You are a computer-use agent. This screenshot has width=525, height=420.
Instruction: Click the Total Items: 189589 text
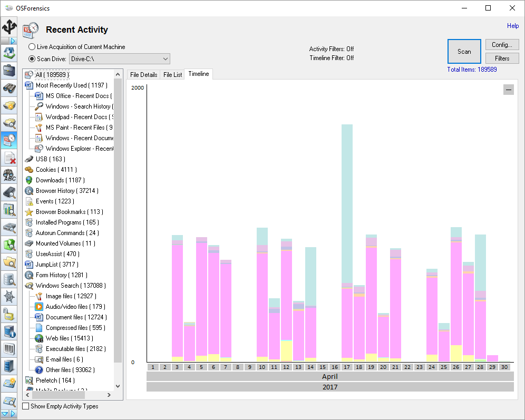[x=472, y=70]
